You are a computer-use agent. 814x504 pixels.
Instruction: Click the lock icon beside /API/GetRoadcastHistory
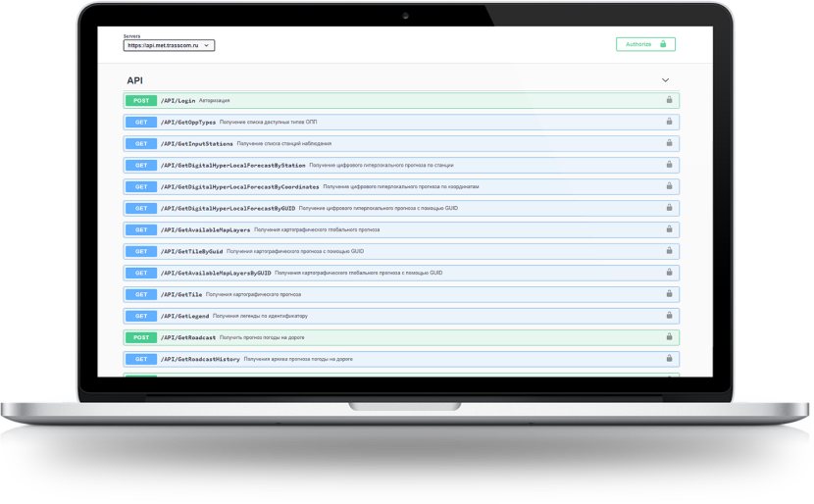click(669, 359)
